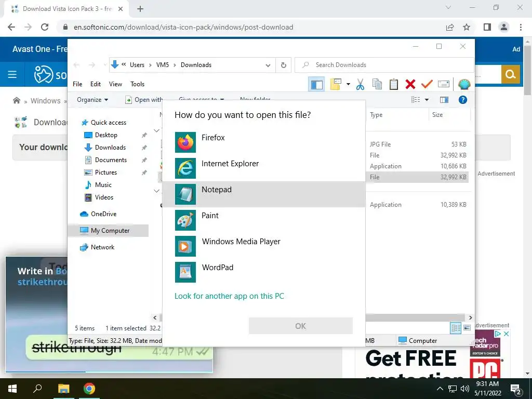Select Documents in the navigation pane

[x=111, y=160]
